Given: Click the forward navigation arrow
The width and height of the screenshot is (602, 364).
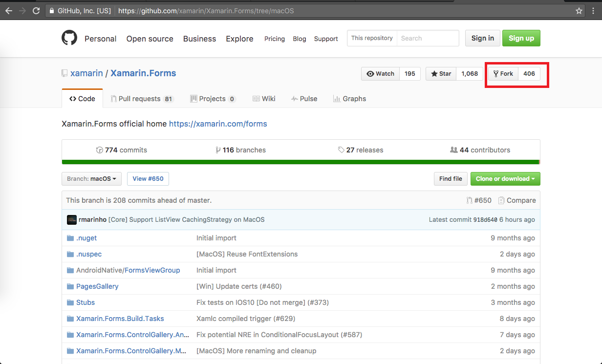Looking at the screenshot, I should tap(22, 10).
